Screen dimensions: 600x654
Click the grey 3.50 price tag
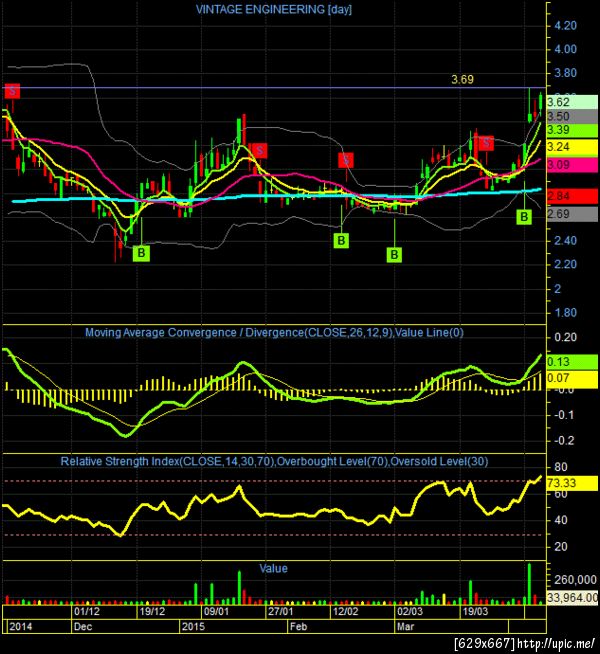(572, 116)
